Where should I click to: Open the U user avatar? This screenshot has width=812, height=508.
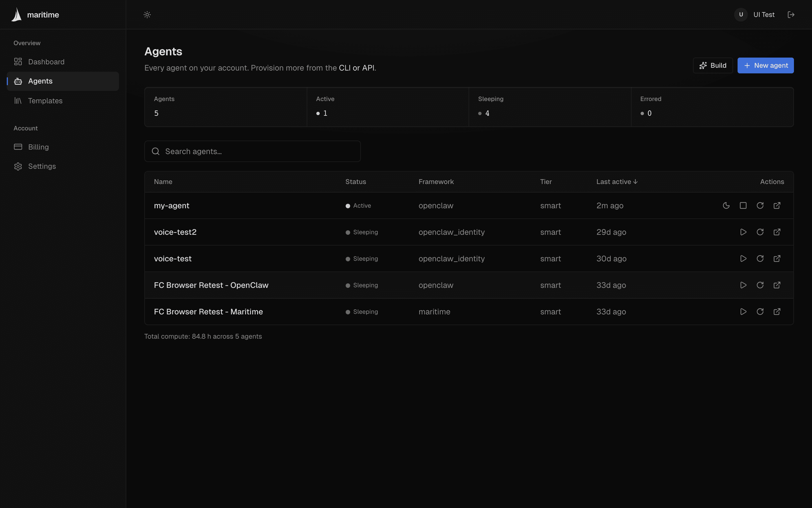pos(741,15)
